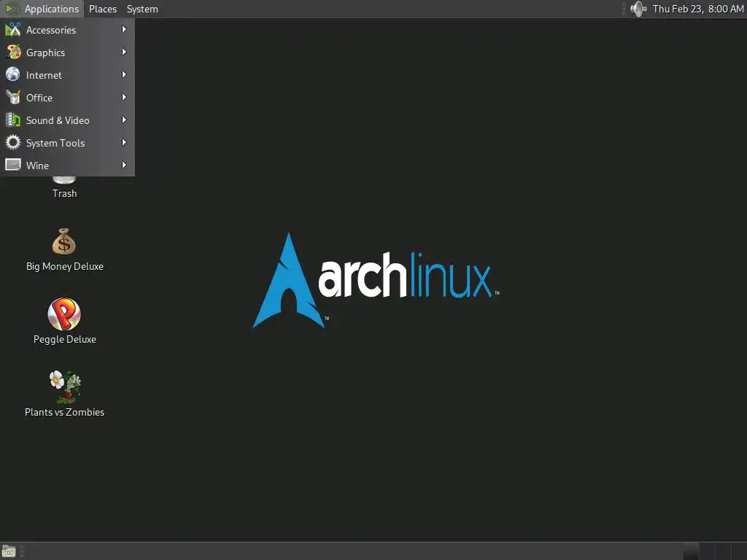Click the Internet globe icon

[x=13, y=75]
